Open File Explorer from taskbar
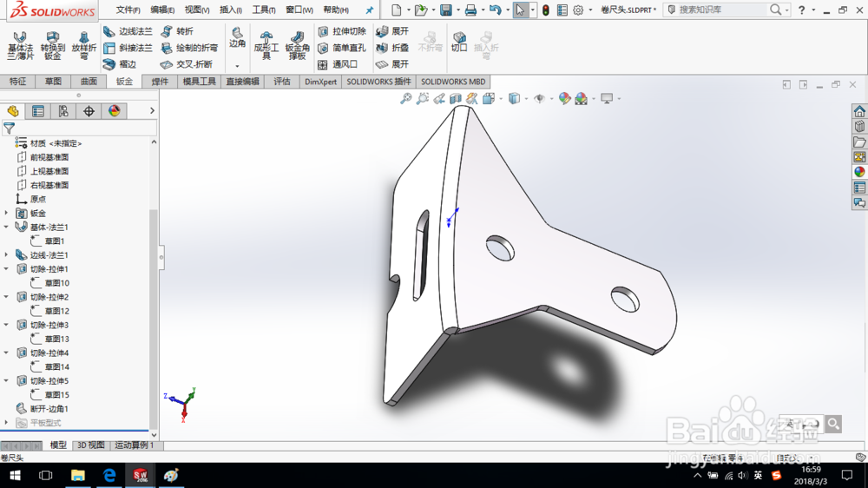The image size is (868, 488). [x=77, y=475]
